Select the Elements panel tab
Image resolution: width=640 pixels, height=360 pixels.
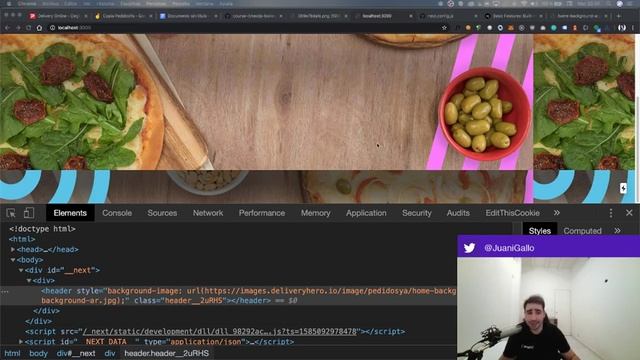click(70, 213)
